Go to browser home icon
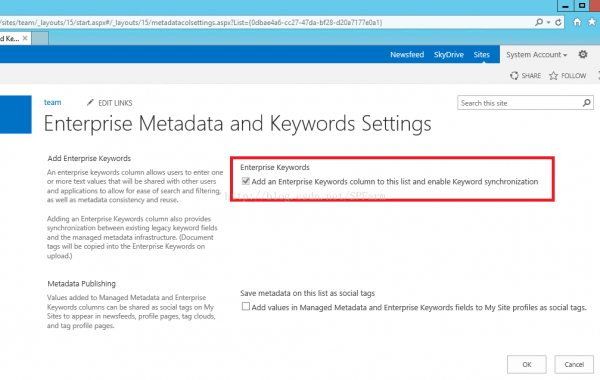Image resolution: width=600 pixels, height=380 pixels. tap(577, 22)
